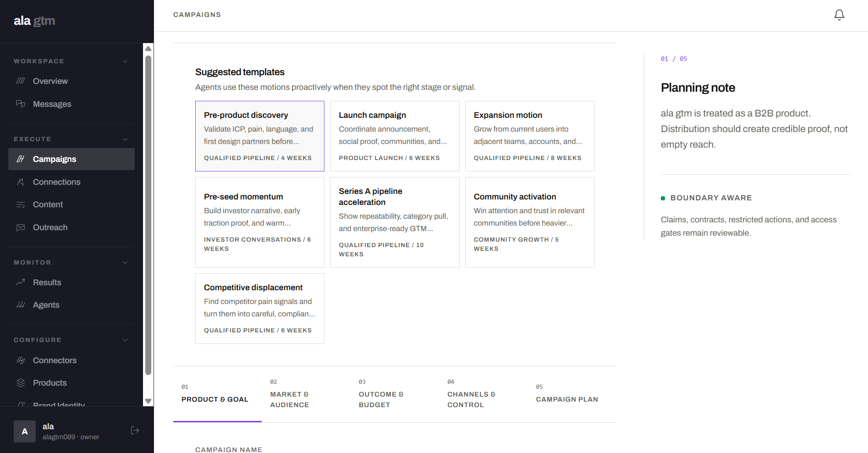This screenshot has height=453, width=868.
Task: Click the Agents sidebar icon
Action: 21,305
